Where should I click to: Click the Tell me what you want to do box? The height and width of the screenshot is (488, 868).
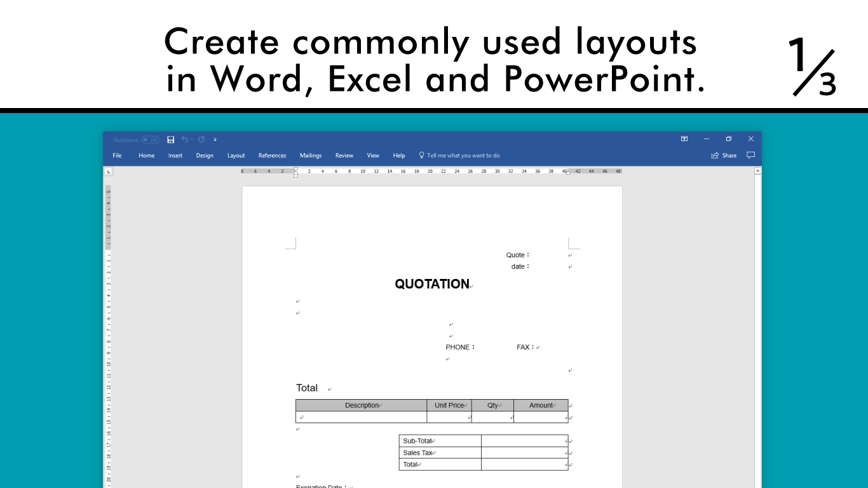tap(459, 155)
